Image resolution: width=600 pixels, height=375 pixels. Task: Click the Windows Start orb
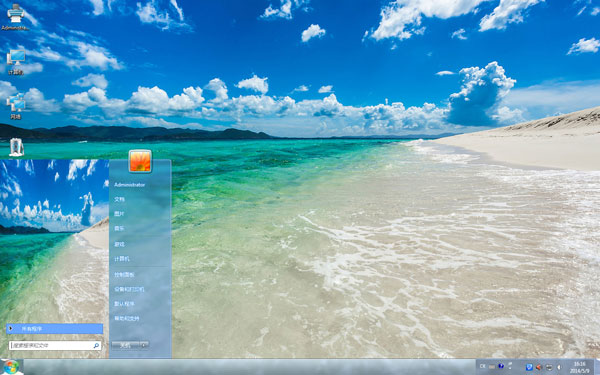[x=11, y=367]
